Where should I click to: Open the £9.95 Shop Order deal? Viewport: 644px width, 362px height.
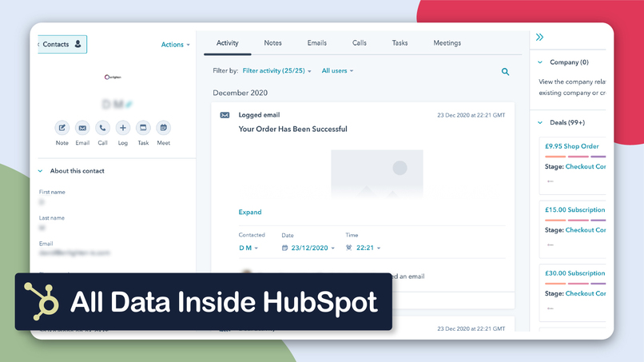tap(572, 146)
